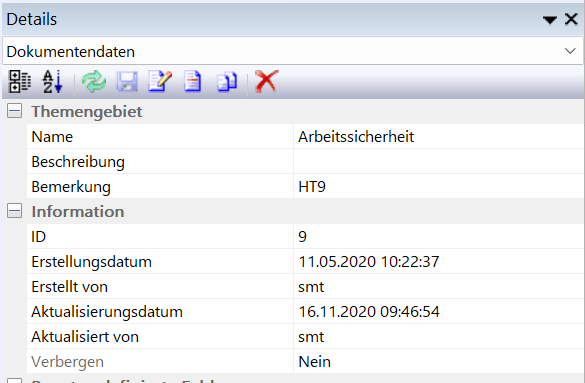Collapse the Themengebiet section
The image size is (585, 383).
(14, 111)
